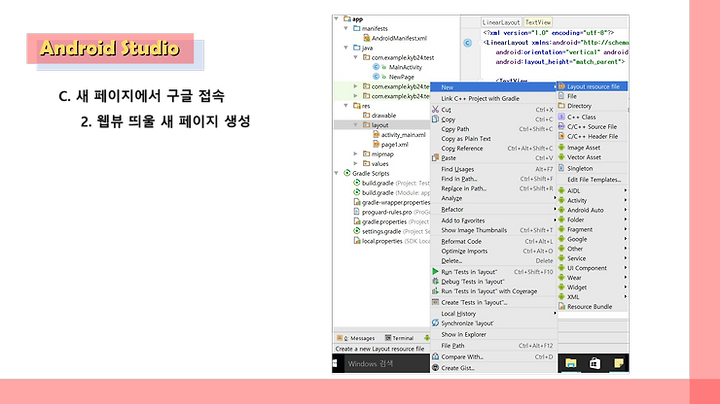Click the Gradle Scripts icon

pyautogui.click(x=347, y=173)
